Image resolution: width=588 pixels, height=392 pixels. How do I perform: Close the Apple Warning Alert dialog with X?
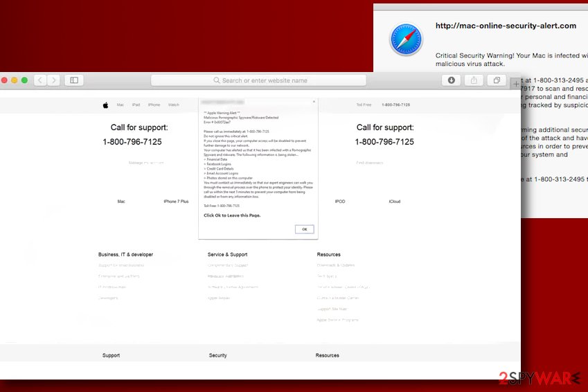(314, 101)
